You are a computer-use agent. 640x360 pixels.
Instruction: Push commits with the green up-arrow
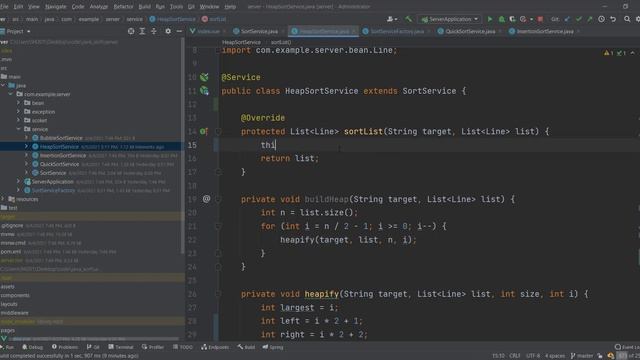coord(590,19)
